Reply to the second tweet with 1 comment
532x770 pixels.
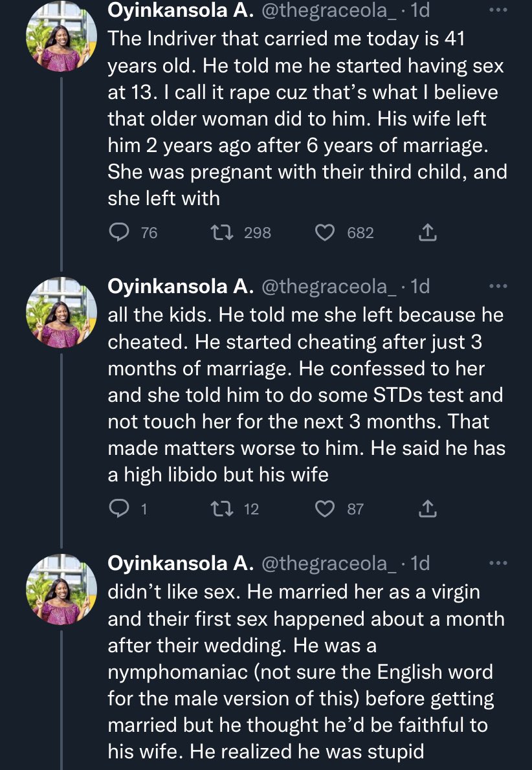[x=120, y=509]
